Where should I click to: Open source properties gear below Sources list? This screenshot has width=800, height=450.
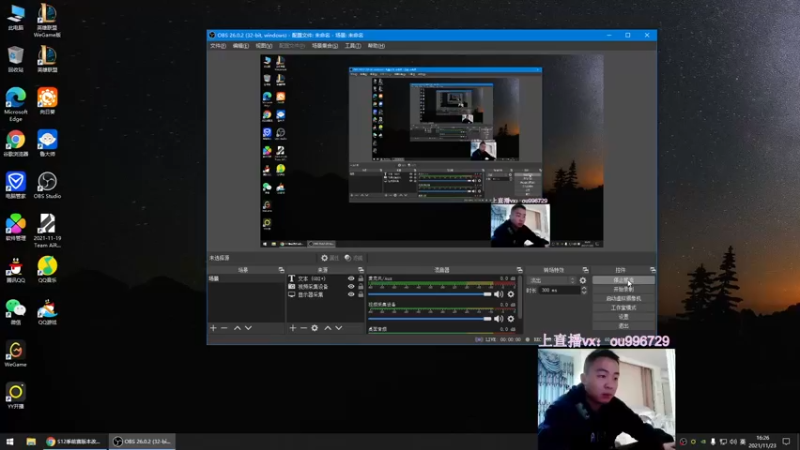click(x=315, y=328)
